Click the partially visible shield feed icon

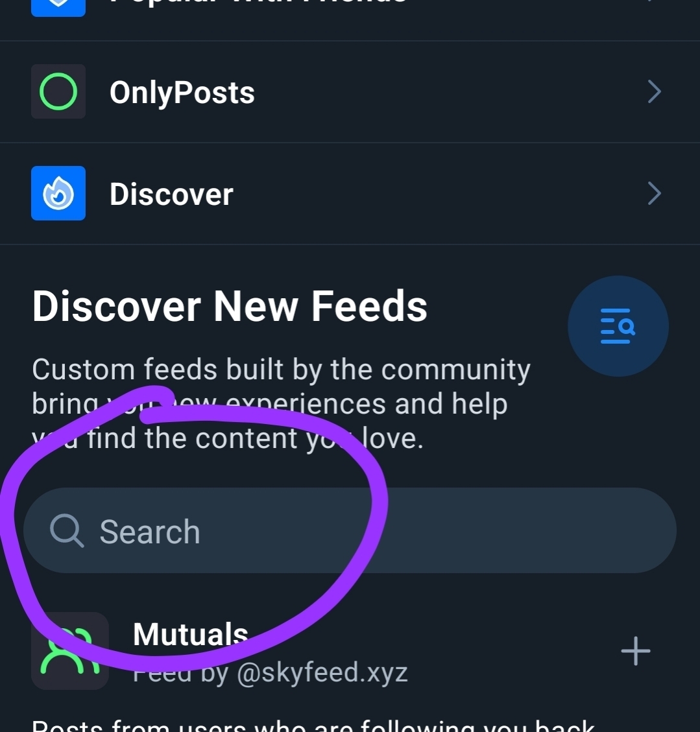point(58,6)
